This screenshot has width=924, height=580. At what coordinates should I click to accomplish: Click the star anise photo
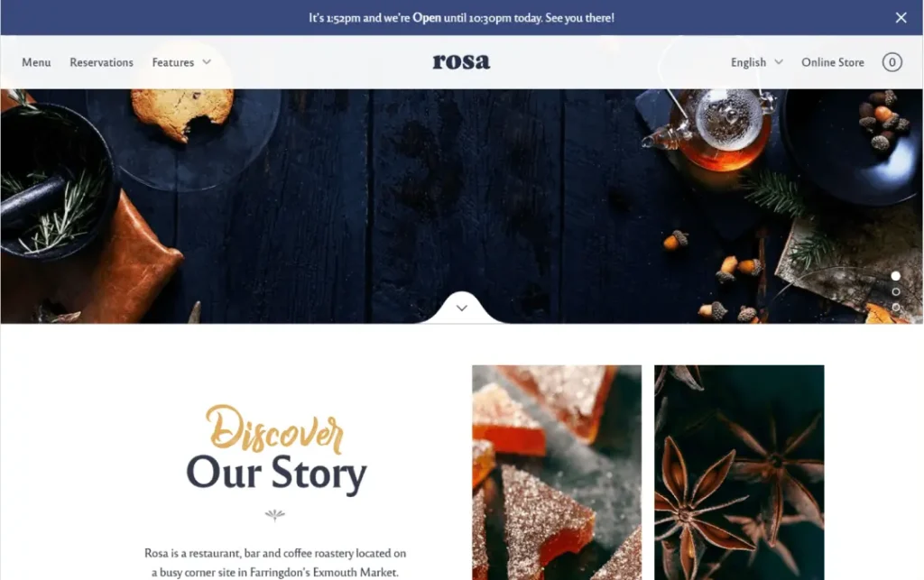point(739,473)
